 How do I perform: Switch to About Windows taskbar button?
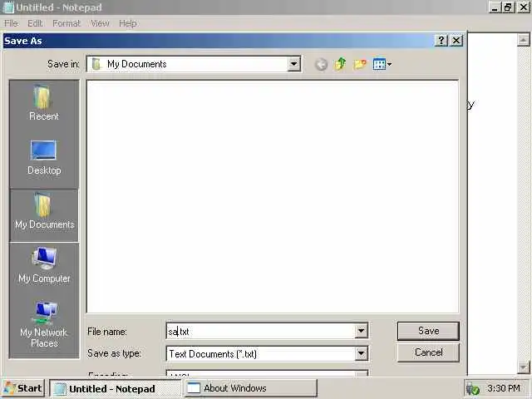(251, 388)
